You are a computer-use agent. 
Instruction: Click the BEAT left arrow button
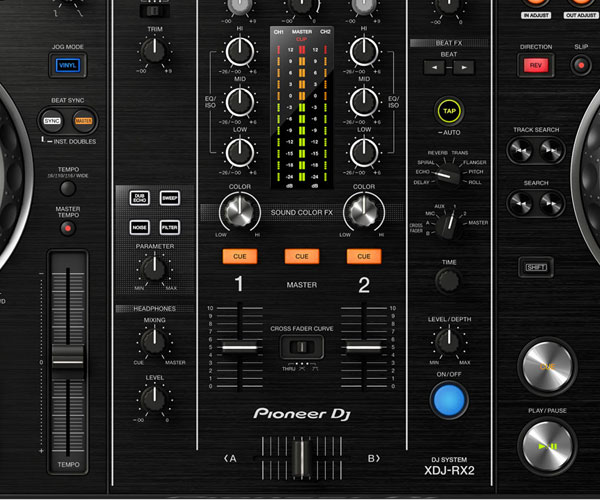(434, 68)
